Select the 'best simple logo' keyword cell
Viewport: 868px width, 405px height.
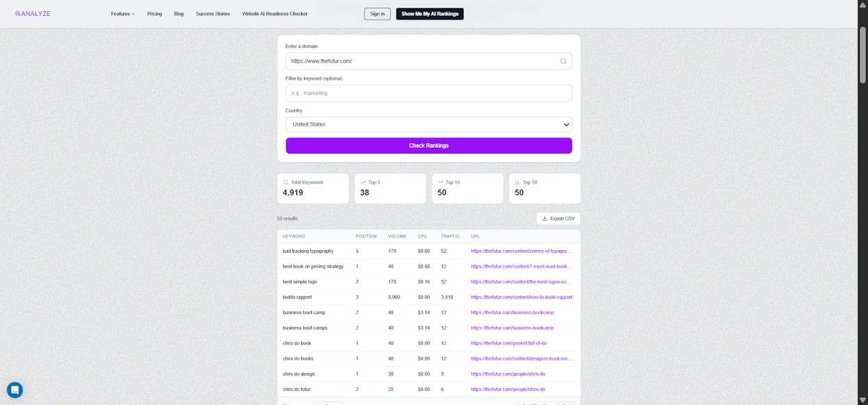pyautogui.click(x=300, y=281)
